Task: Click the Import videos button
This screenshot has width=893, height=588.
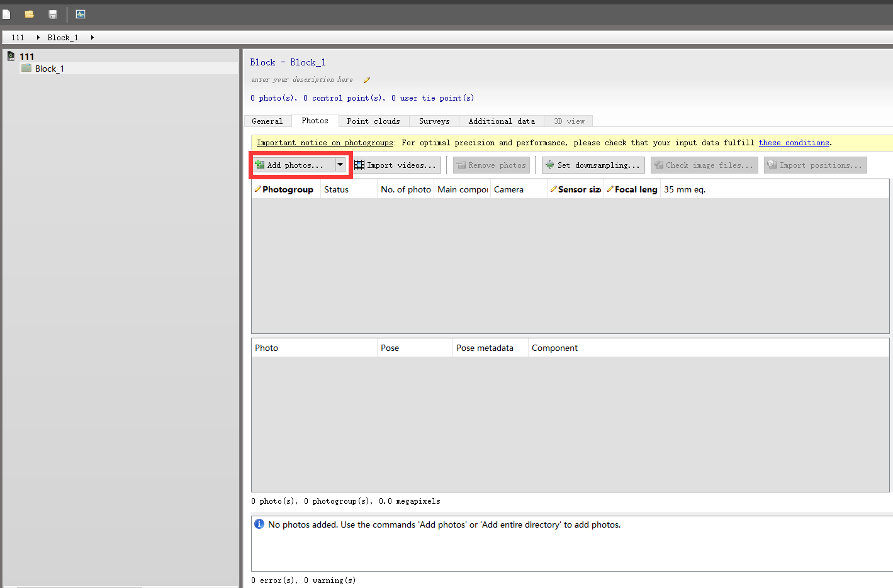Action: point(395,165)
